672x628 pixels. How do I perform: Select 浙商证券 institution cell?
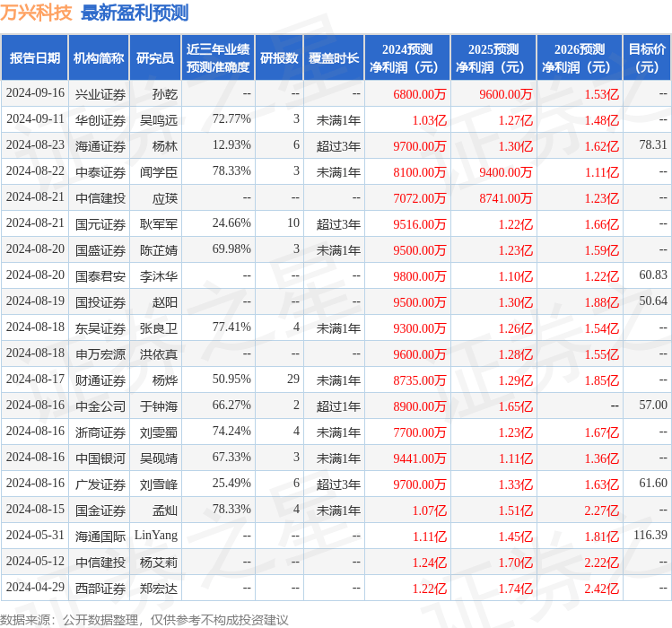point(100,432)
